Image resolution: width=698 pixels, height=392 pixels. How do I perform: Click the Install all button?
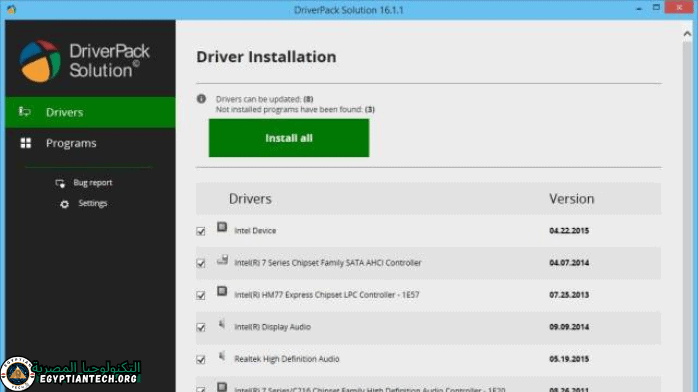289,138
